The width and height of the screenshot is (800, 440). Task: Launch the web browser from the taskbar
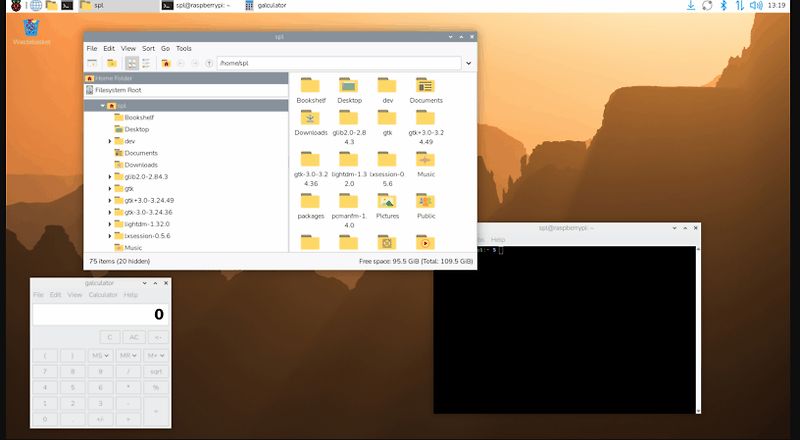point(36,6)
